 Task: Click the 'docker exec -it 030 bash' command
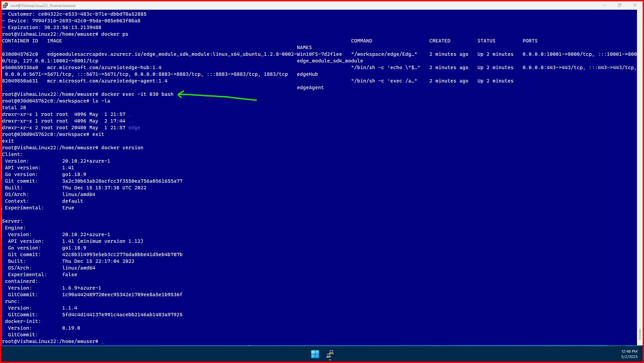[137, 94]
